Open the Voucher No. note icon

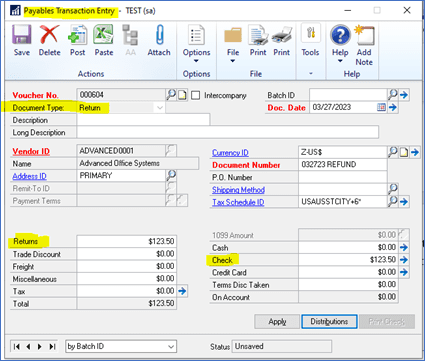[182, 95]
